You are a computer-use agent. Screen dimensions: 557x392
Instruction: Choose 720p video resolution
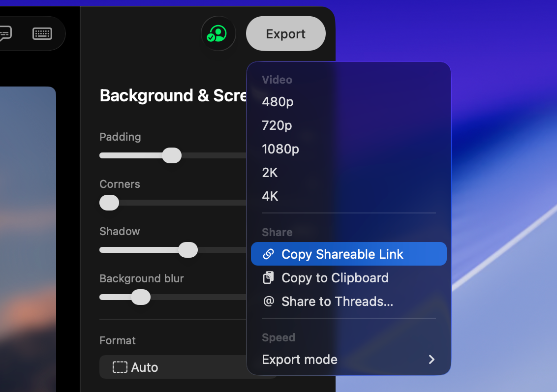348,125
